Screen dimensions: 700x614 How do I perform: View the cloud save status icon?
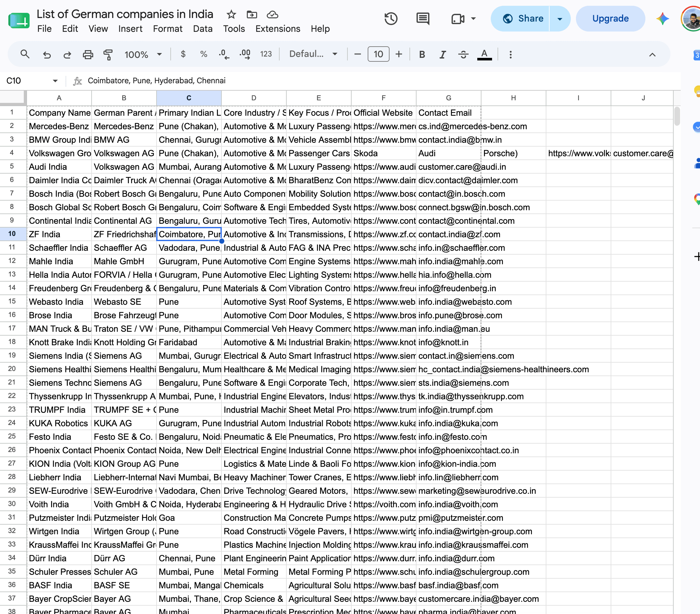point(272,14)
